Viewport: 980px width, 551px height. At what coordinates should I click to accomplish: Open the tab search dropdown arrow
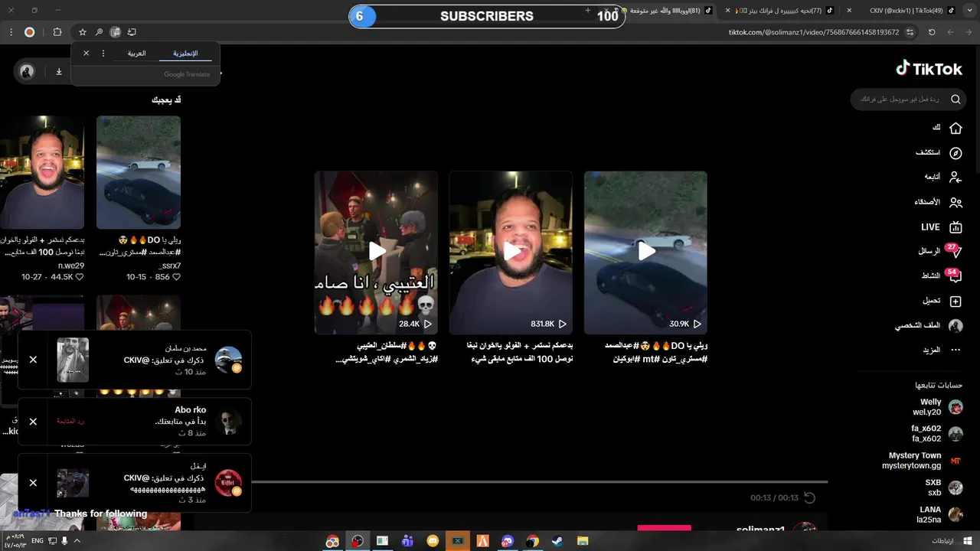(971, 11)
